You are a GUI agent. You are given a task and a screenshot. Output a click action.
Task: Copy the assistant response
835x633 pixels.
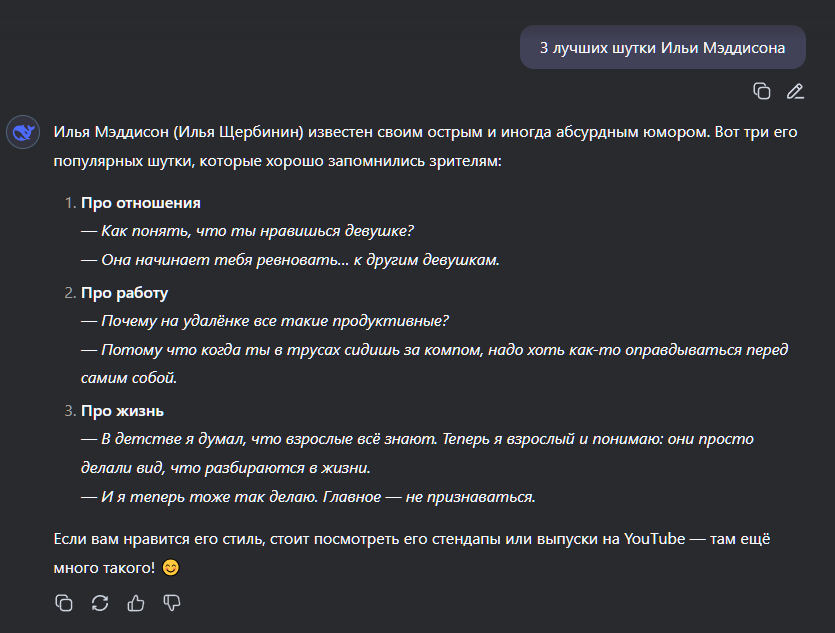tap(64, 603)
